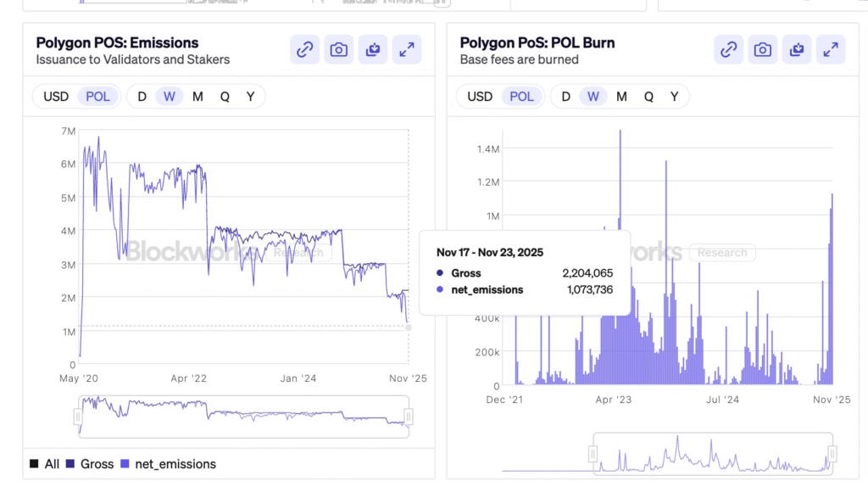Capture POL Burn chart with camera icon
Image resolution: width=868 pixels, height=487 pixels.
pyautogui.click(x=763, y=50)
